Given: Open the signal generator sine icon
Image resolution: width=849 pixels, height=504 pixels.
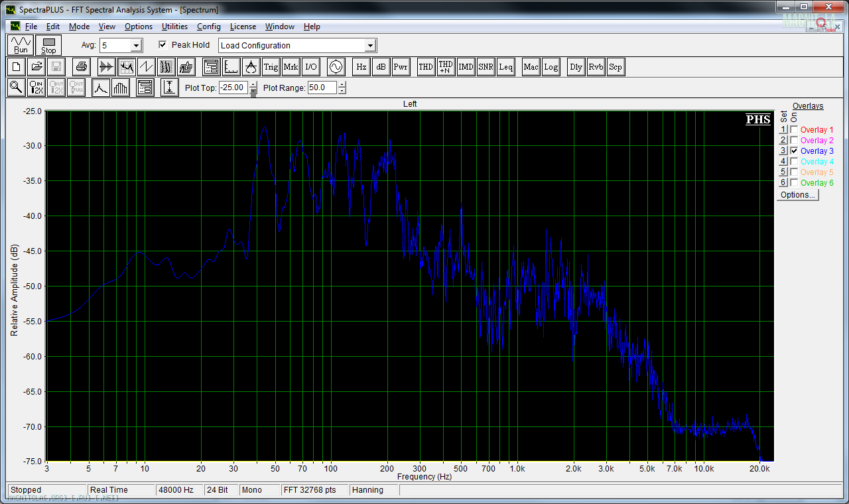Looking at the screenshot, I should pyautogui.click(x=336, y=67).
